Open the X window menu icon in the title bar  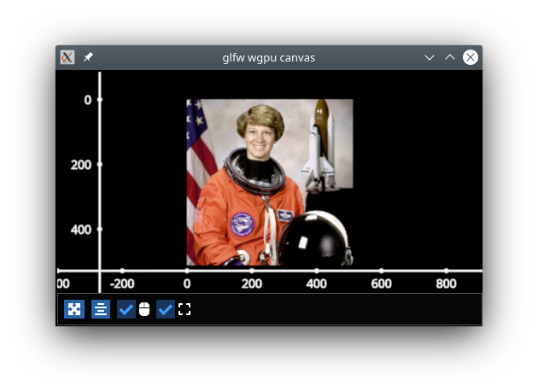point(67,57)
